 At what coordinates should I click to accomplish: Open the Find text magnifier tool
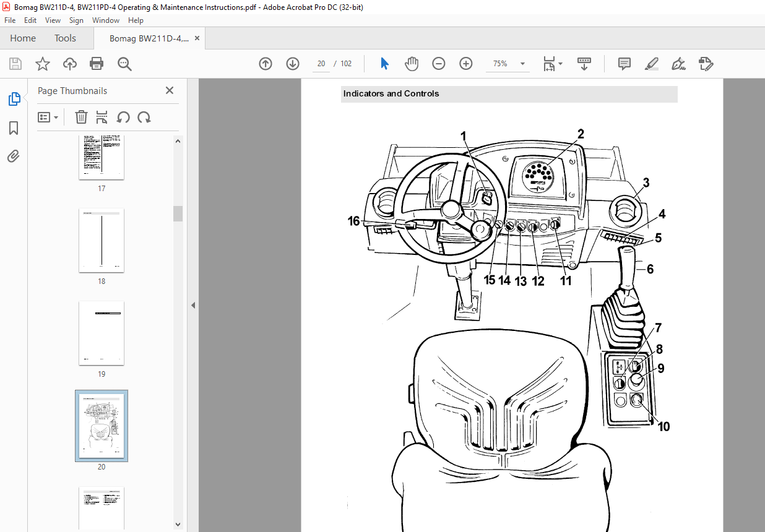coord(124,64)
